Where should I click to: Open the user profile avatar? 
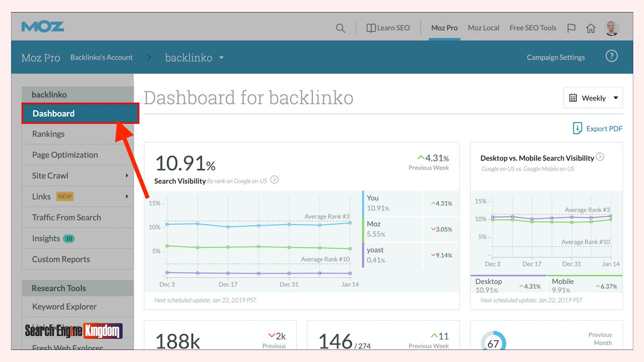pos(612,28)
